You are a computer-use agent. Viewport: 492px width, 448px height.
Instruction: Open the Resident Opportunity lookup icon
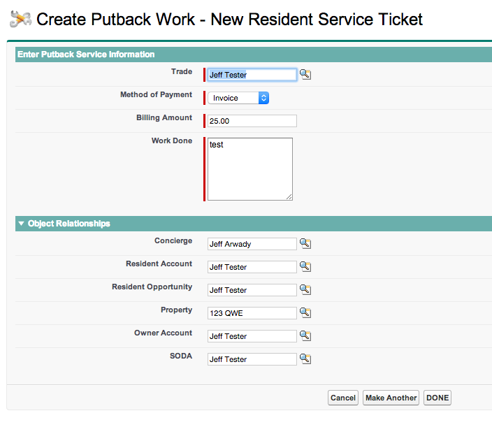pos(305,289)
